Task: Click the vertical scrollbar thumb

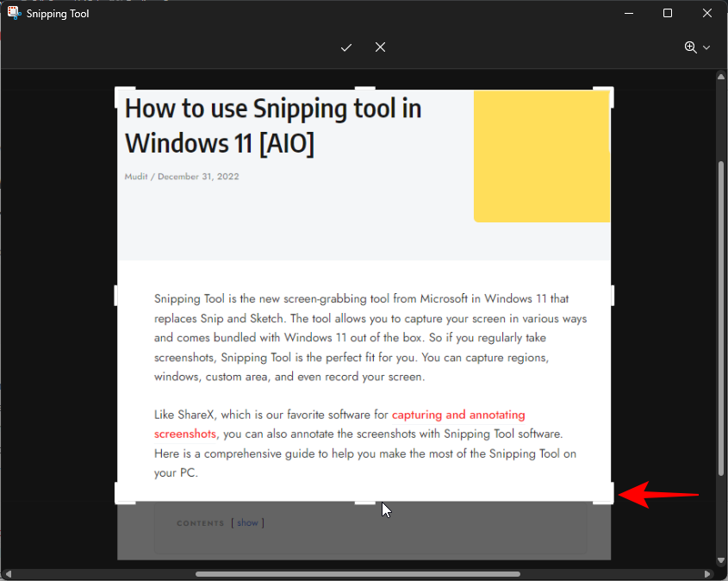Action: pos(720,318)
